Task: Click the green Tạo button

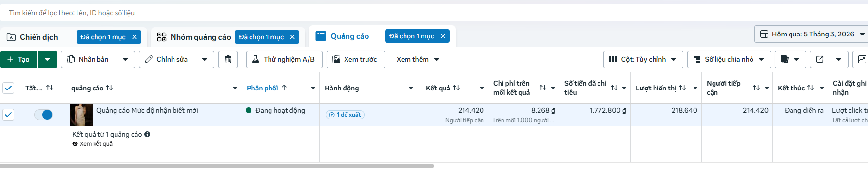Action: coord(19,59)
